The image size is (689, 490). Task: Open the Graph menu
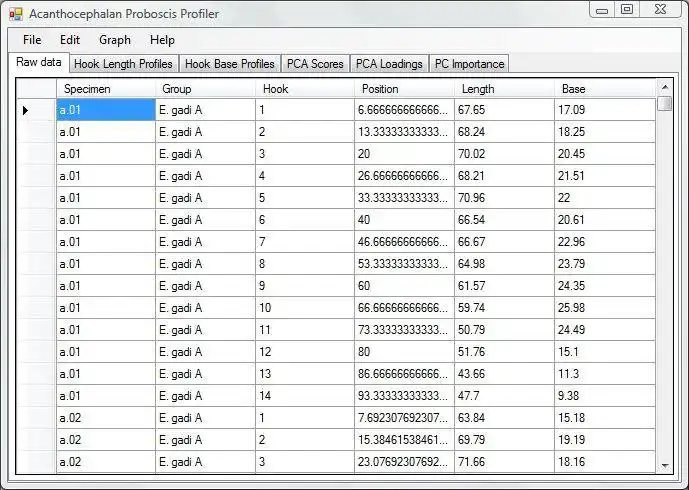coord(115,40)
